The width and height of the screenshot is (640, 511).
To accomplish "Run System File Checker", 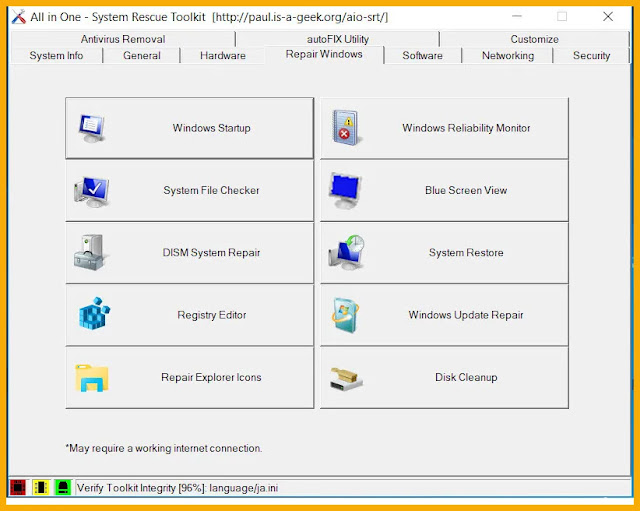I will pos(190,191).
